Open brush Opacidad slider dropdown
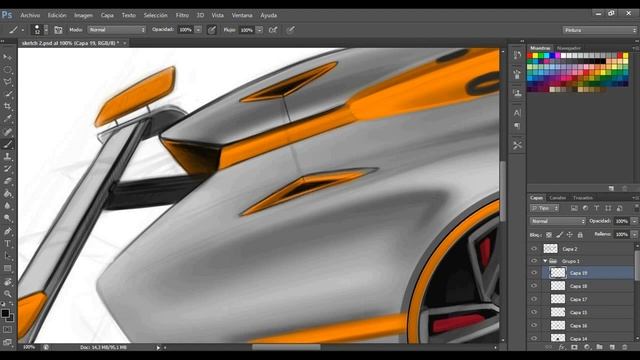 click(x=198, y=30)
